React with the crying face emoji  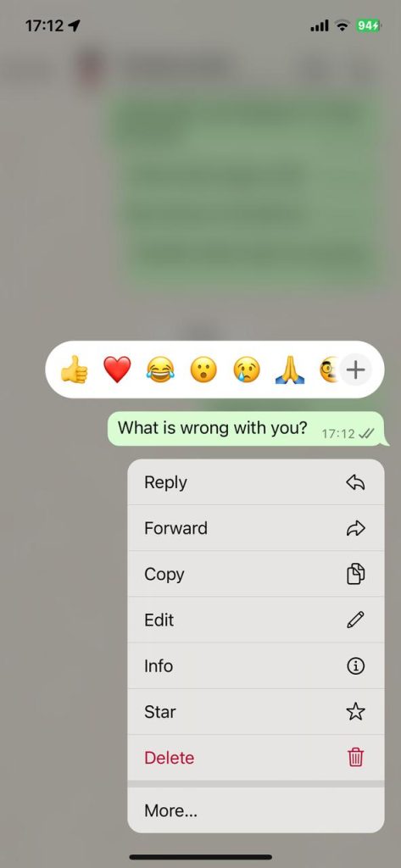point(247,370)
